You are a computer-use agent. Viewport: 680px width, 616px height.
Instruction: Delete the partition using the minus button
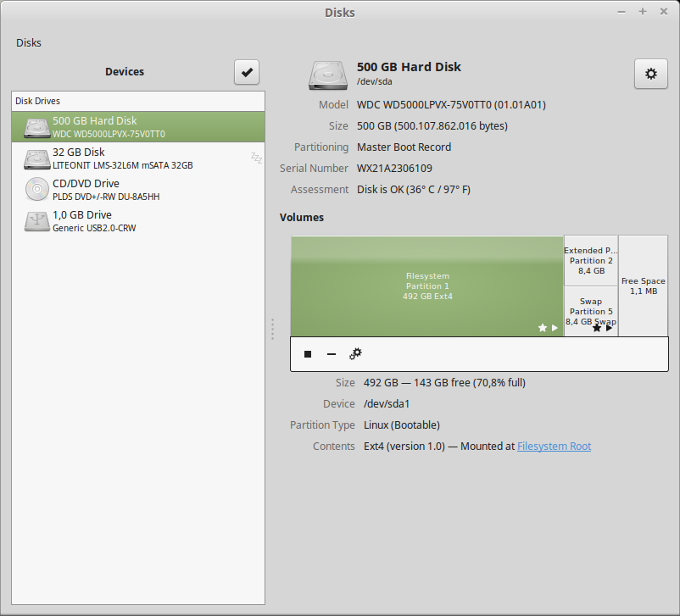tap(332, 354)
